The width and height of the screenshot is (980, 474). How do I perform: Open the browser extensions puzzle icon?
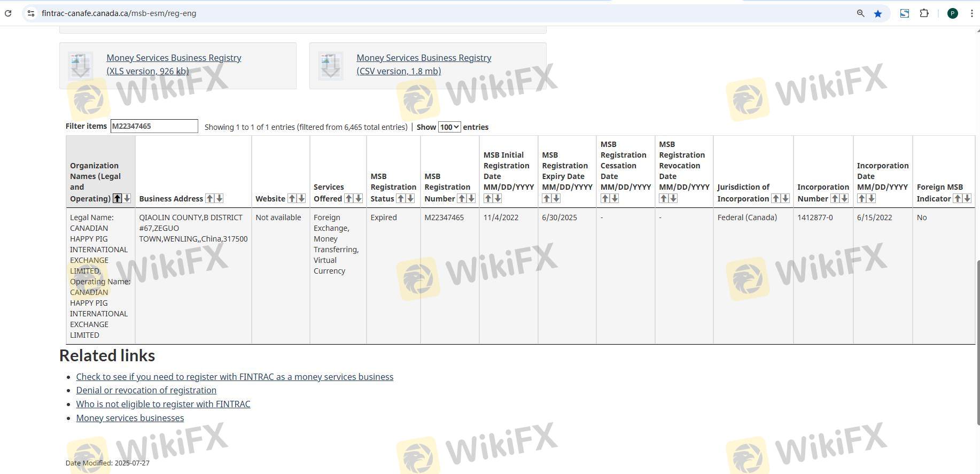click(x=924, y=13)
